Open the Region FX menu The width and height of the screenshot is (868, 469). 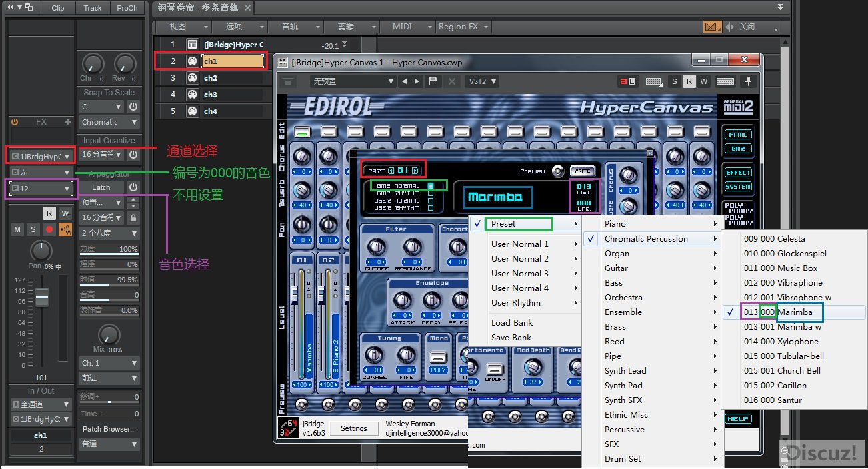(x=463, y=27)
